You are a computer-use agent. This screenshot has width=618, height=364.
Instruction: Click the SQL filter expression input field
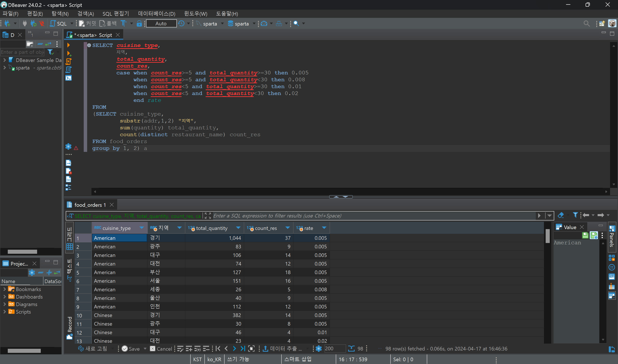373,216
